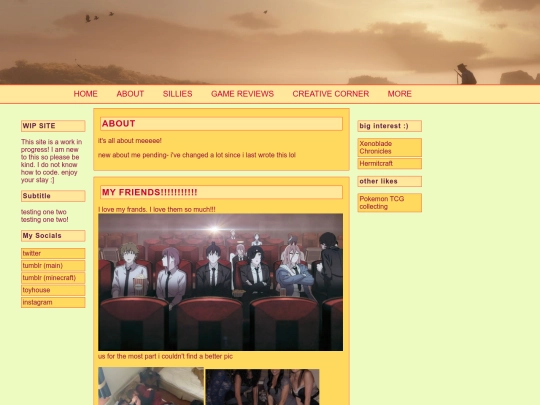540x405 pixels.
Task: Click the Subtitle sidebar heading
Action: click(x=53, y=196)
